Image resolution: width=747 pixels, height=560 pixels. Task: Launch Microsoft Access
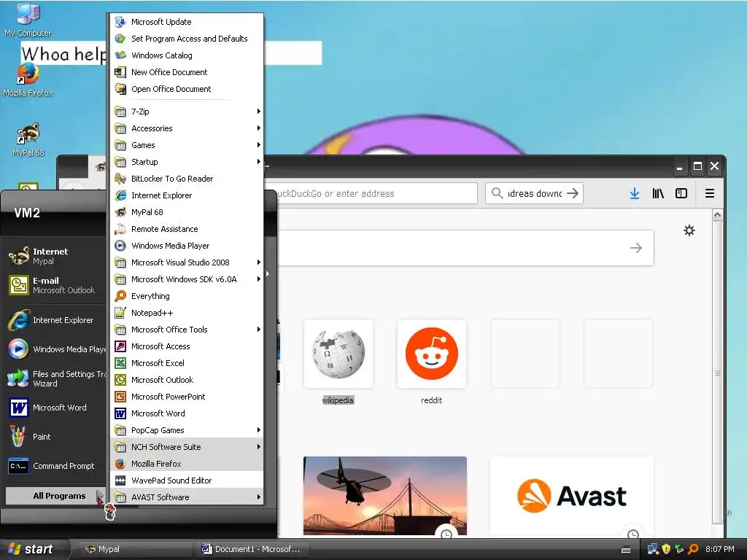coord(187,346)
